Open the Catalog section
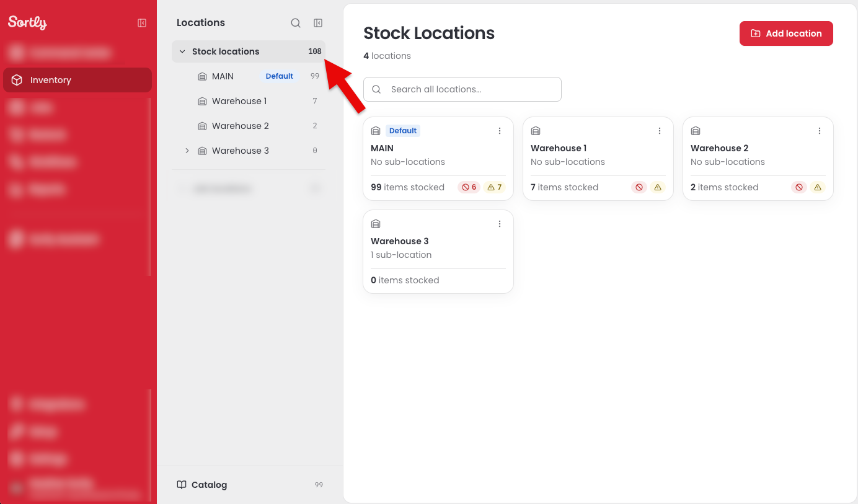858x504 pixels. 250,485
